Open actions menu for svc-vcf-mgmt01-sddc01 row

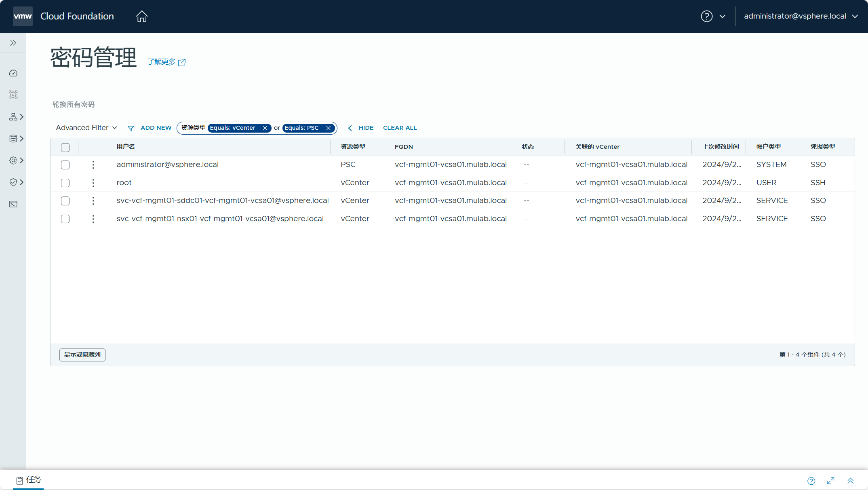point(93,201)
